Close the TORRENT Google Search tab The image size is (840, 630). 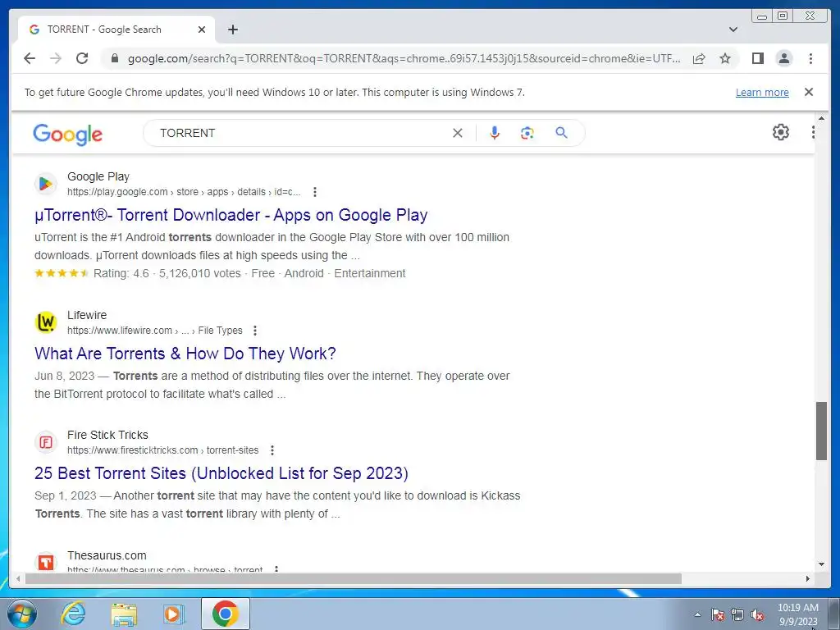pyautogui.click(x=202, y=30)
